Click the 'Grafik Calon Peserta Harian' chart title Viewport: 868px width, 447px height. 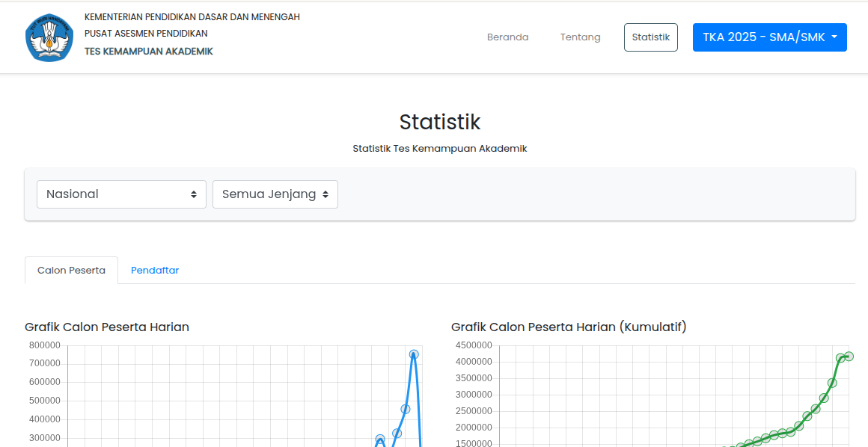point(107,327)
